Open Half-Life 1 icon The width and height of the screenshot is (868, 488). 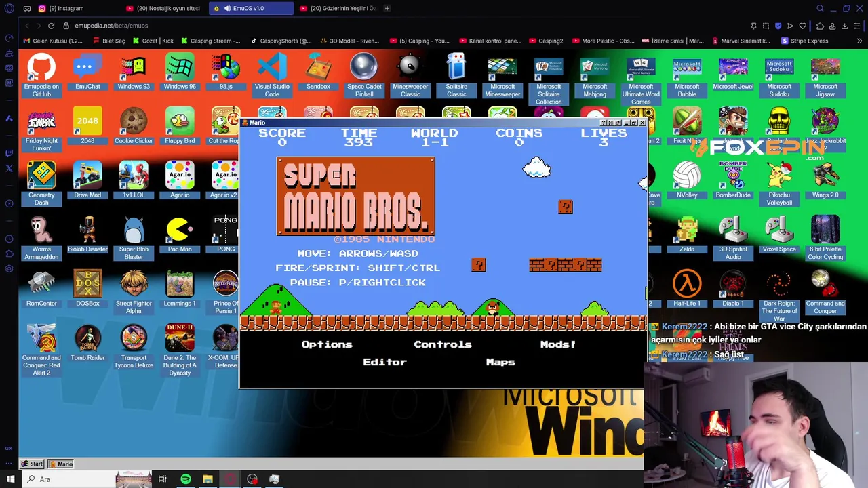click(x=687, y=289)
